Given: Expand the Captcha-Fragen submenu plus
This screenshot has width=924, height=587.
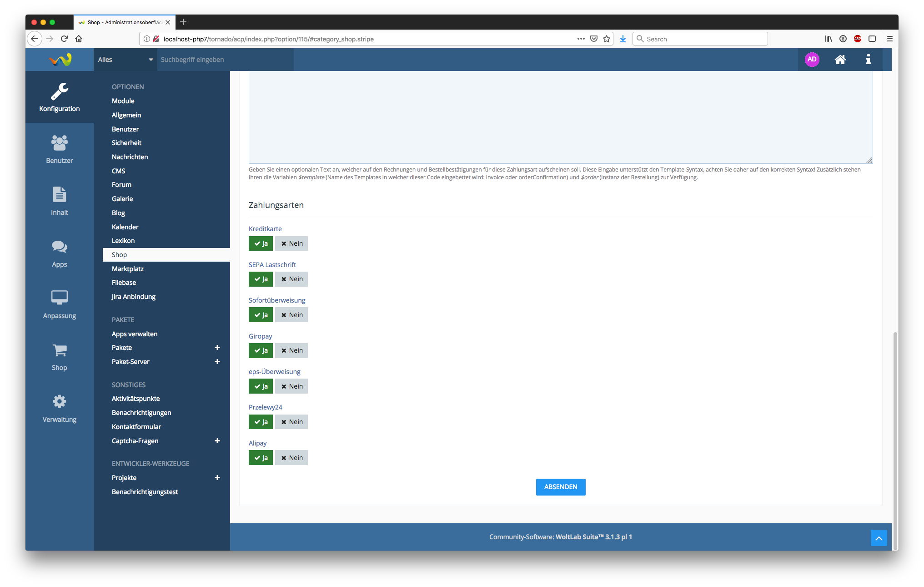Looking at the screenshot, I should pyautogui.click(x=217, y=441).
